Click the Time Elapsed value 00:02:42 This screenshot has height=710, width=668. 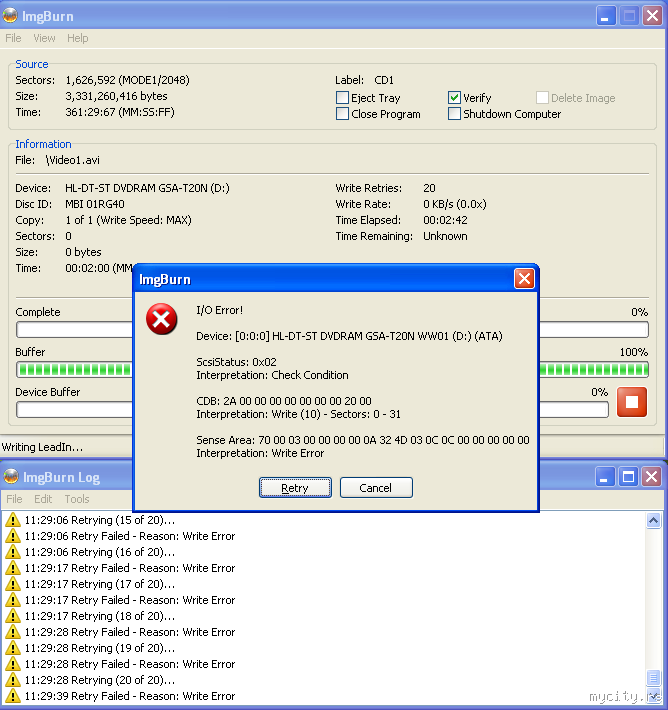click(445, 220)
